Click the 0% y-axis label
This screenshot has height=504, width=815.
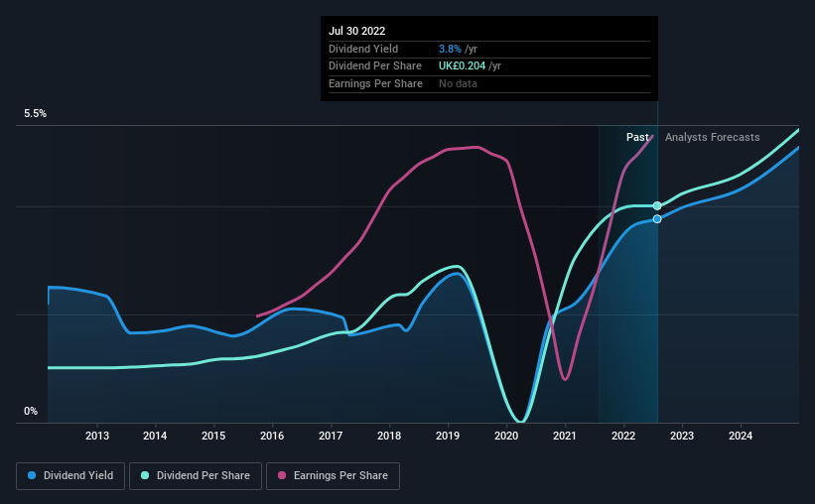coord(31,411)
